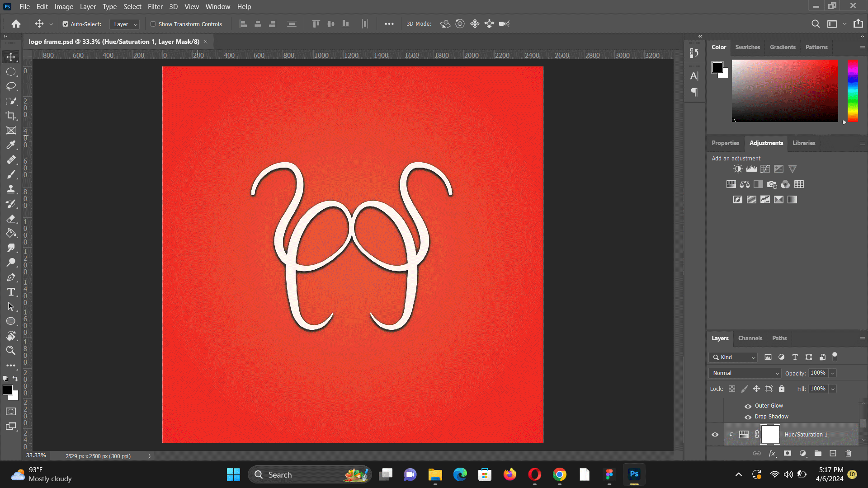Select the Lasso tool

[x=11, y=86]
